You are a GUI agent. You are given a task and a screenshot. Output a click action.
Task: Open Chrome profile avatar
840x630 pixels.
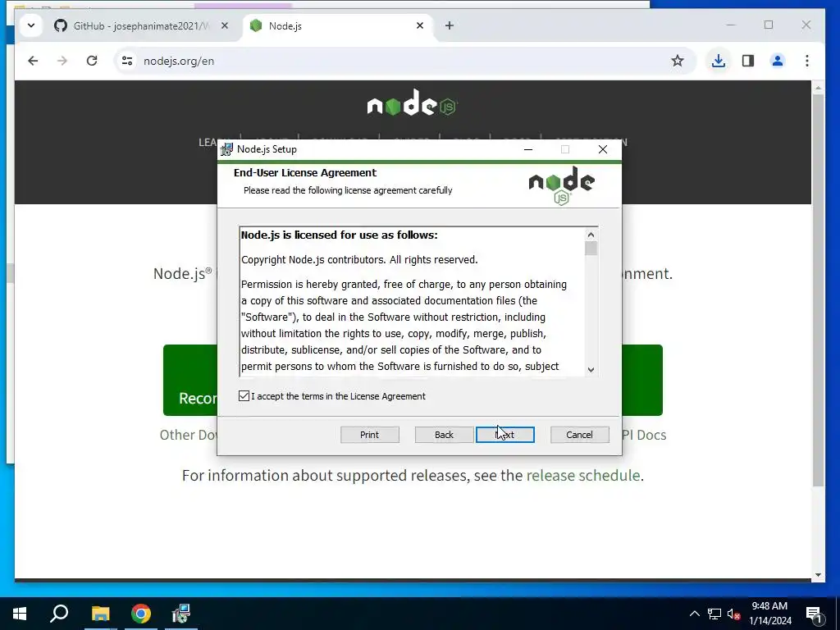coord(778,61)
